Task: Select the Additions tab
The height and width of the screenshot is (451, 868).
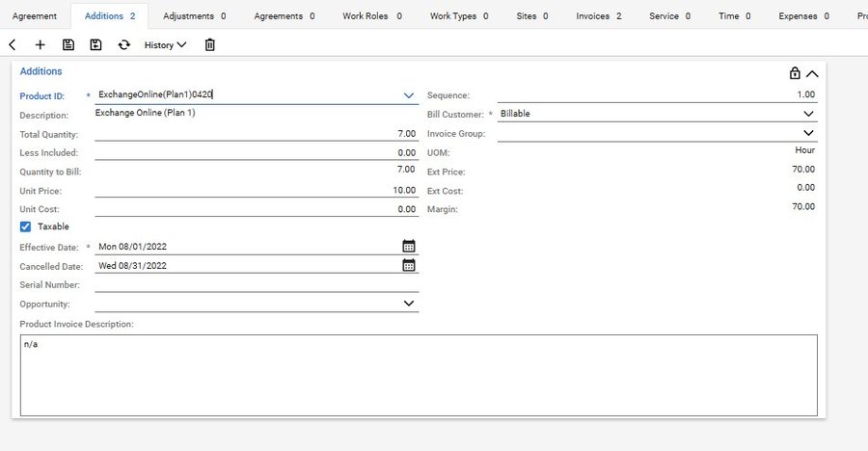Action: coord(110,16)
